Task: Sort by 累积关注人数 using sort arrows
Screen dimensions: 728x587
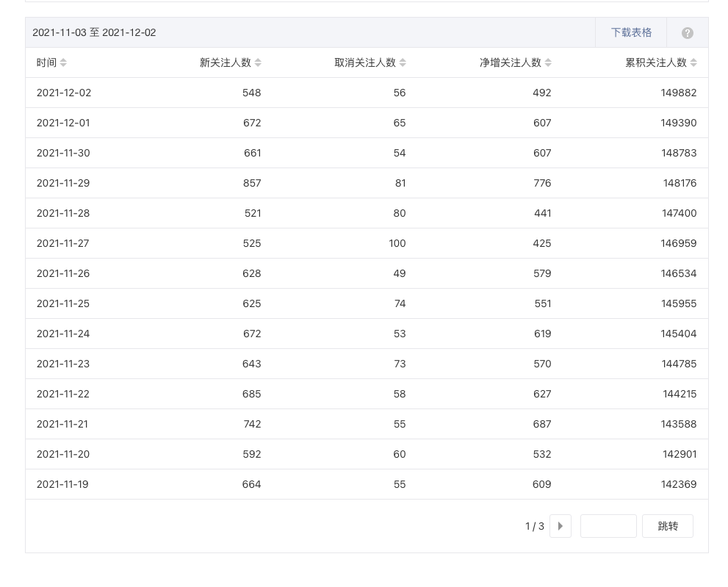Action: tap(693, 63)
